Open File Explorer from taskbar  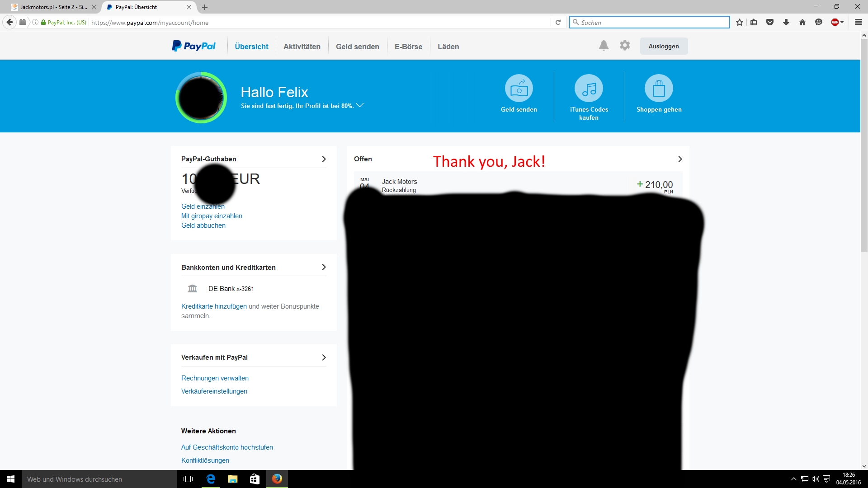click(233, 479)
